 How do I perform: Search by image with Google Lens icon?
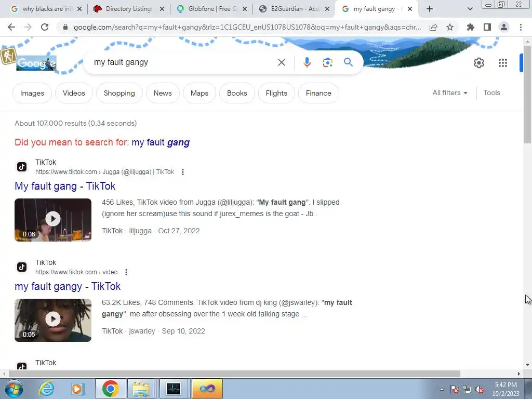[x=327, y=62]
